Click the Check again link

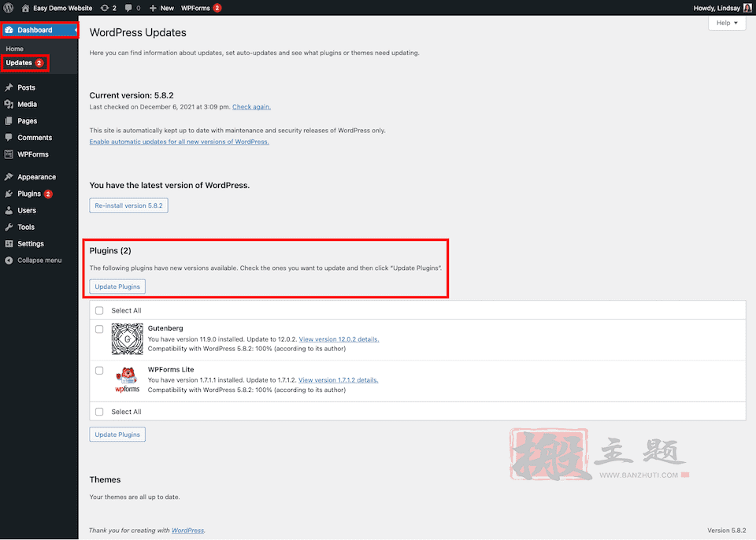252,107
